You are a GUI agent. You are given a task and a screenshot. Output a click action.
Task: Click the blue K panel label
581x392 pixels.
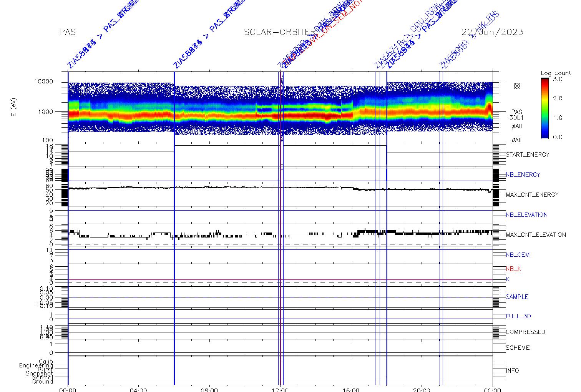(508, 279)
